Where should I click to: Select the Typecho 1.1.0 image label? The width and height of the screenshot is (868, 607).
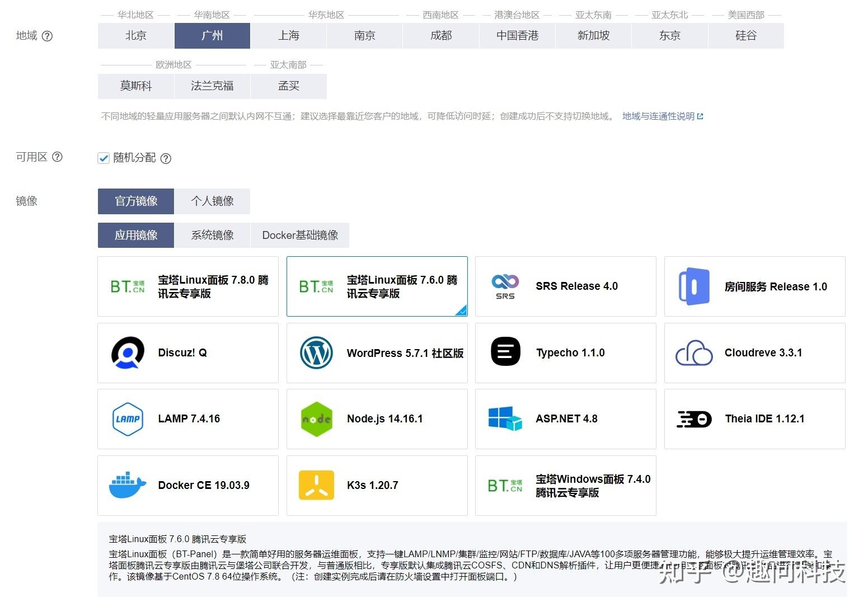point(570,353)
